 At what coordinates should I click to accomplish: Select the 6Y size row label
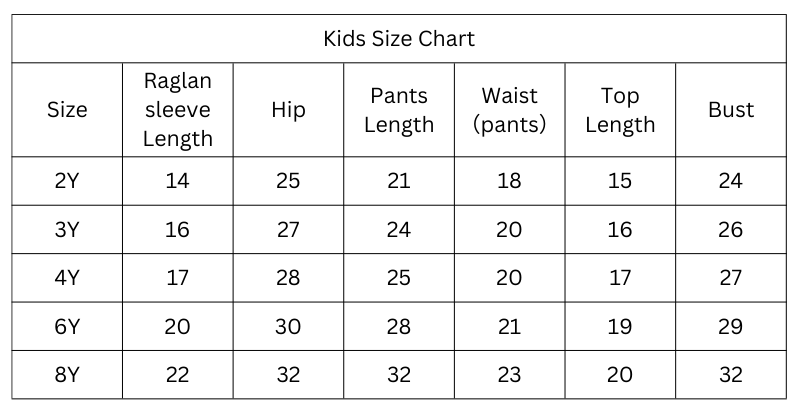pos(67,327)
